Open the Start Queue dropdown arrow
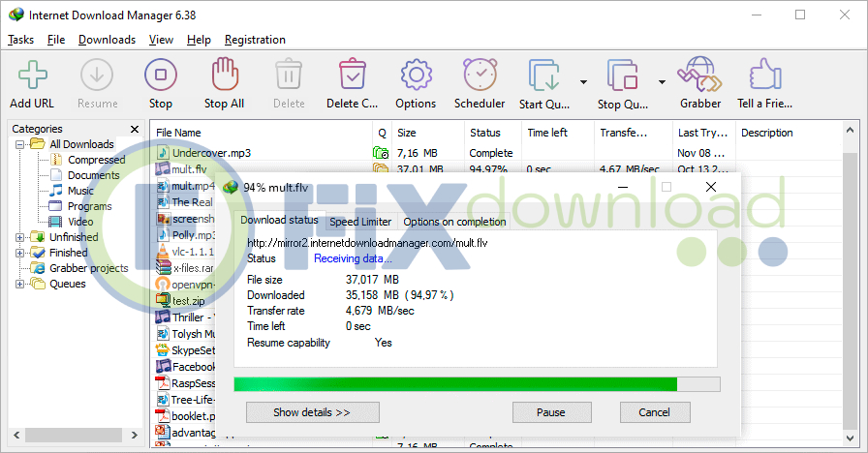 (583, 82)
